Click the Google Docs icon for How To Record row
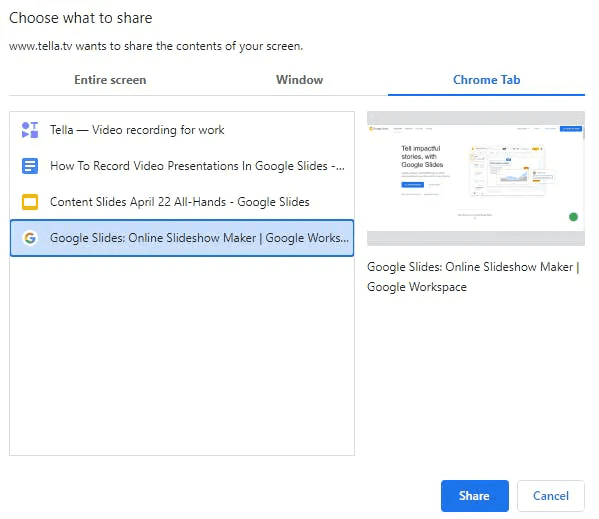599x519 pixels. tap(30, 166)
